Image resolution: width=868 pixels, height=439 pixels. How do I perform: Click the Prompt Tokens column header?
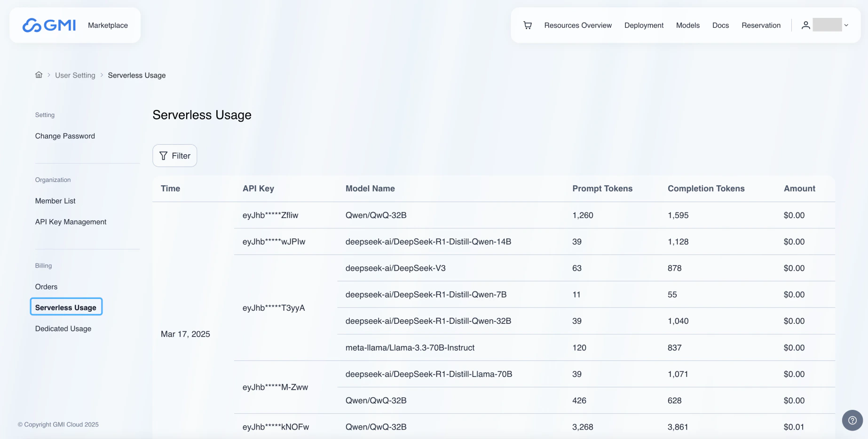click(x=602, y=188)
